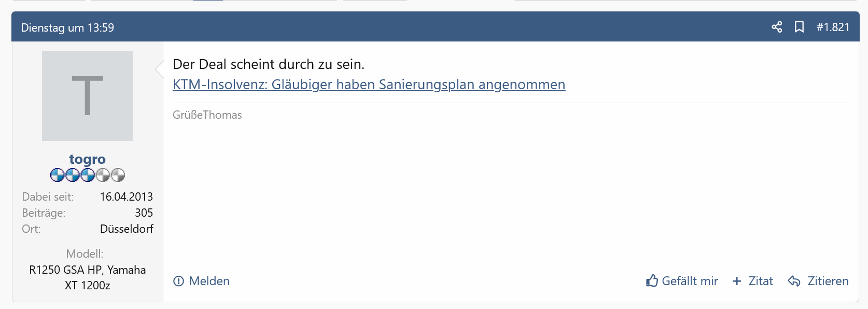Open the togro username profile link
868x309 pixels.
(87, 159)
